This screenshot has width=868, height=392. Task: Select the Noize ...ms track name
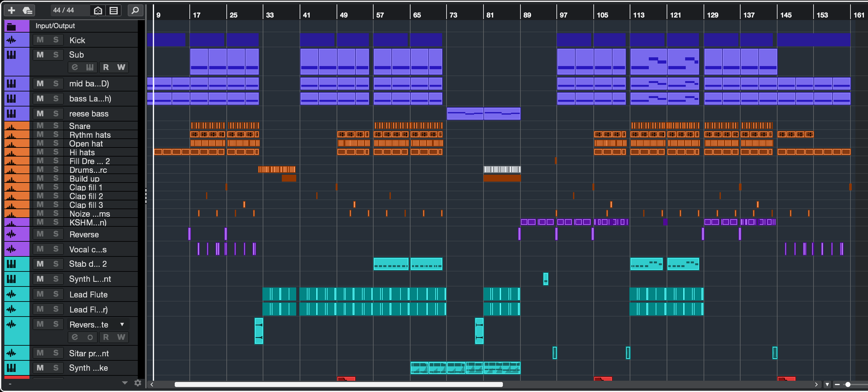click(90, 214)
